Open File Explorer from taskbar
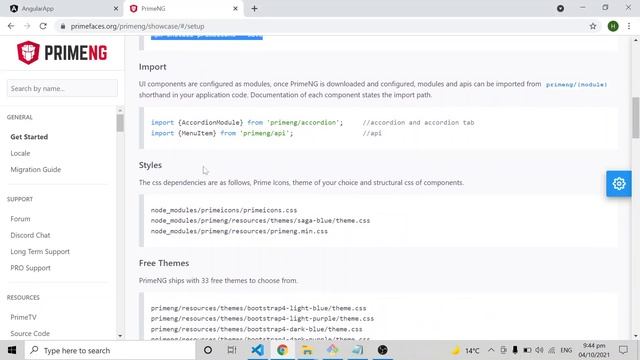 point(307,350)
